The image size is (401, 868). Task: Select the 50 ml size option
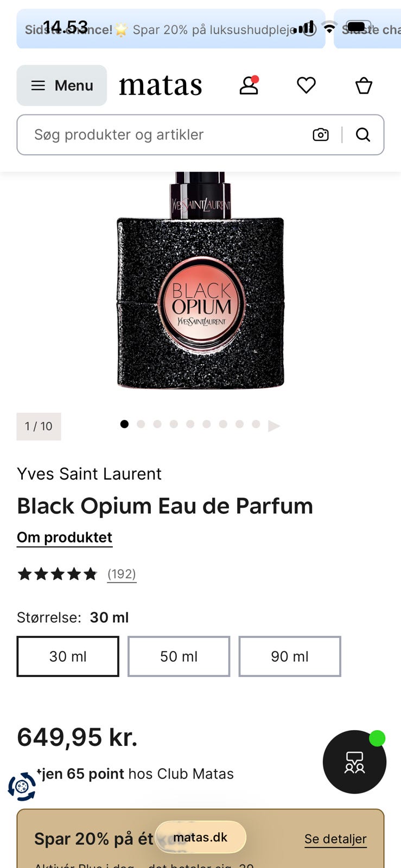179,656
